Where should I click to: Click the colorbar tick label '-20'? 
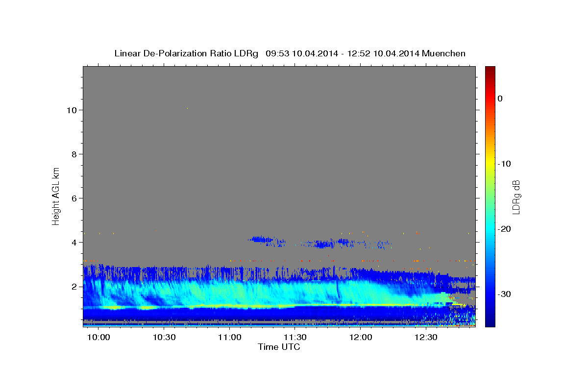click(x=505, y=229)
